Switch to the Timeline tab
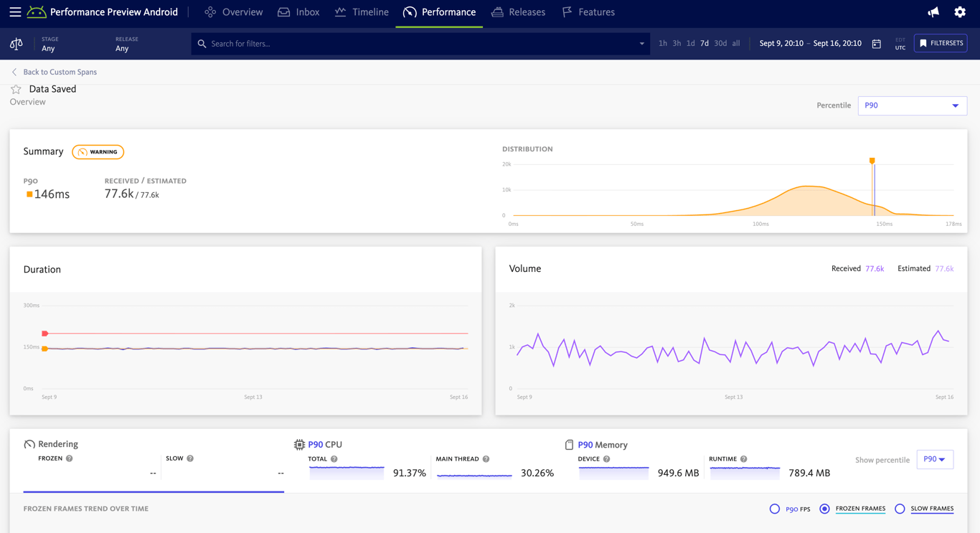Image resolution: width=980 pixels, height=533 pixels. [362, 12]
